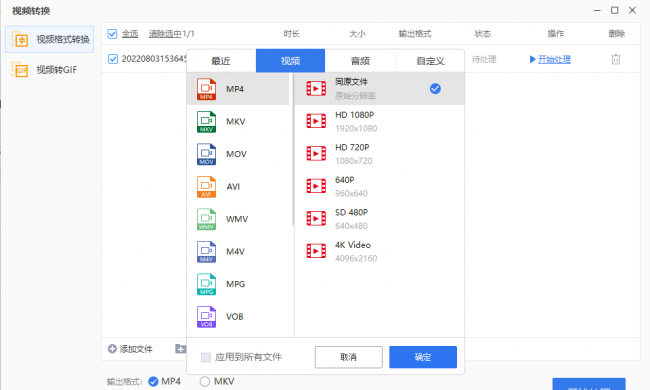This screenshot has height=390, width=650.
Task: Select the AVI format icon
Action: pyautogui.click(x=206, y=187)
